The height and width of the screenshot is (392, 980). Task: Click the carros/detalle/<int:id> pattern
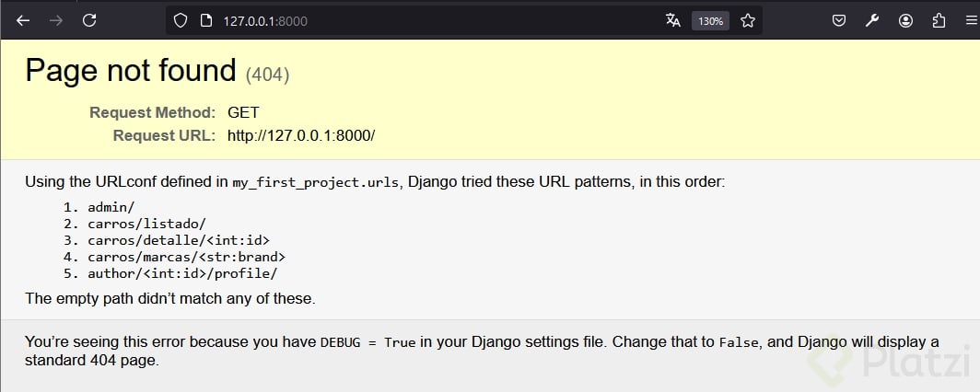(179, 240)
